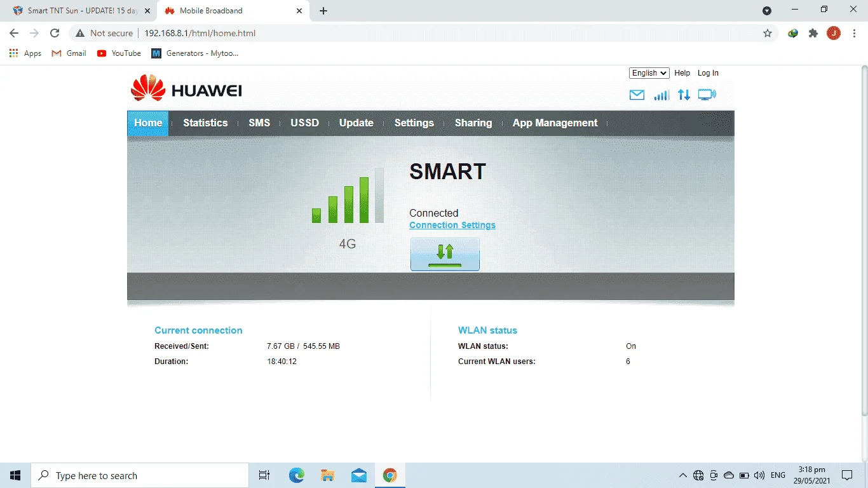Click the page vertical scrollbar
This screenshot has width=868, height=488.
click(864, 241)
